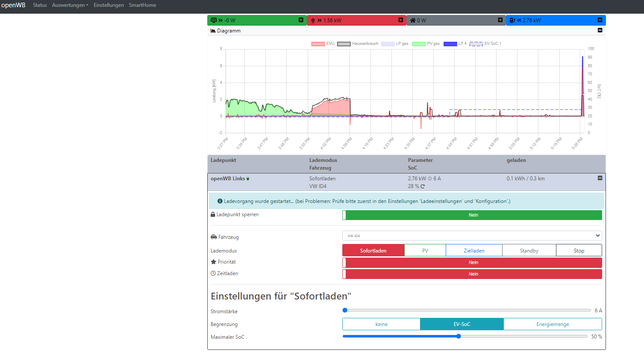The image size is (644, 364).
Task: Expand the green PV power panel
Action: [x=301, y=20]
